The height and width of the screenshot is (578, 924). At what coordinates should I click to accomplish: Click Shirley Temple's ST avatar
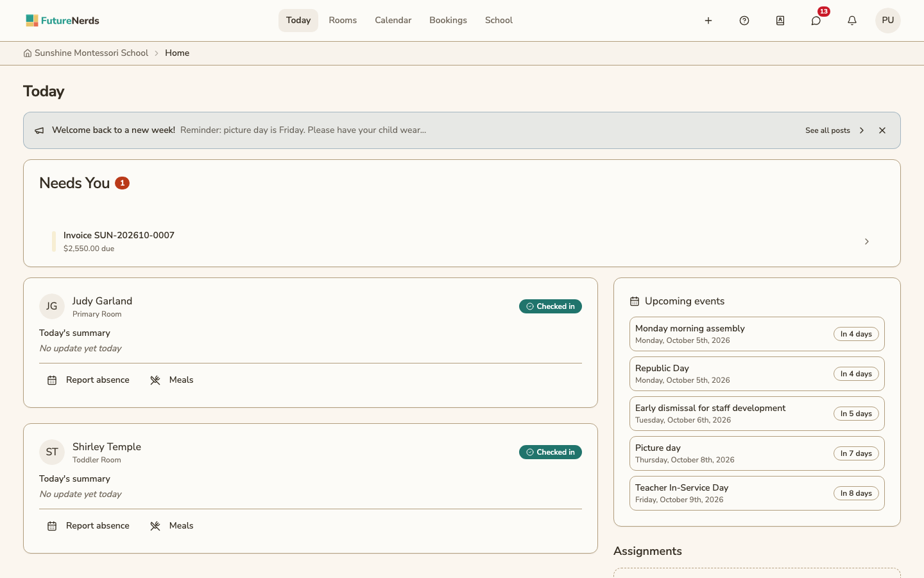[52, 452]
